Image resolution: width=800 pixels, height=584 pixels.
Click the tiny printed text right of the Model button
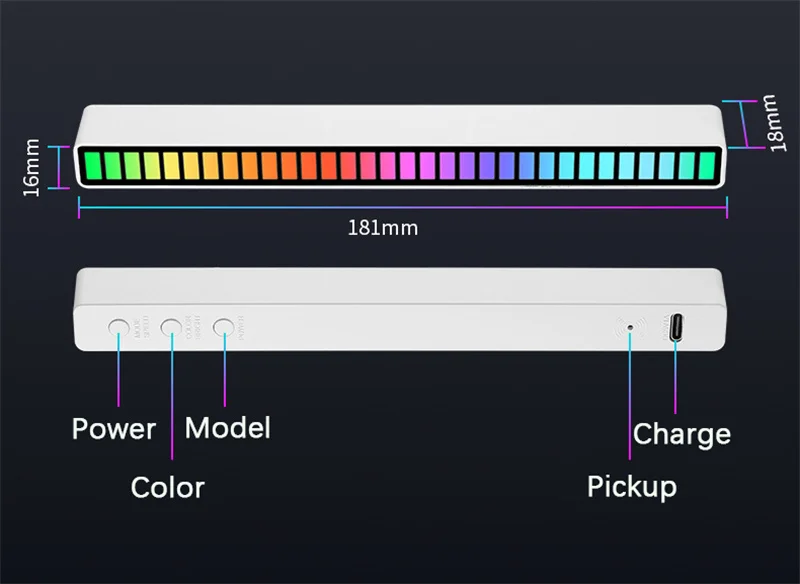coord(244,326)
